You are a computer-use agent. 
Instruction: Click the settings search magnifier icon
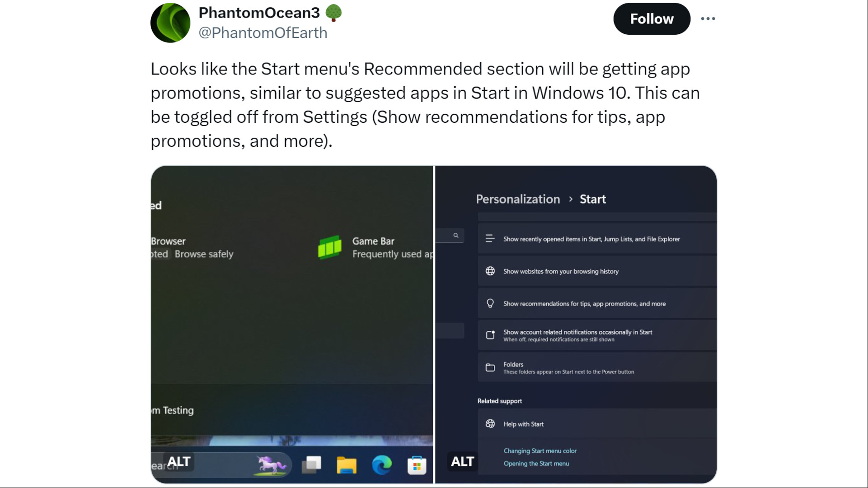pyautogui.click(x=455, y=235)
